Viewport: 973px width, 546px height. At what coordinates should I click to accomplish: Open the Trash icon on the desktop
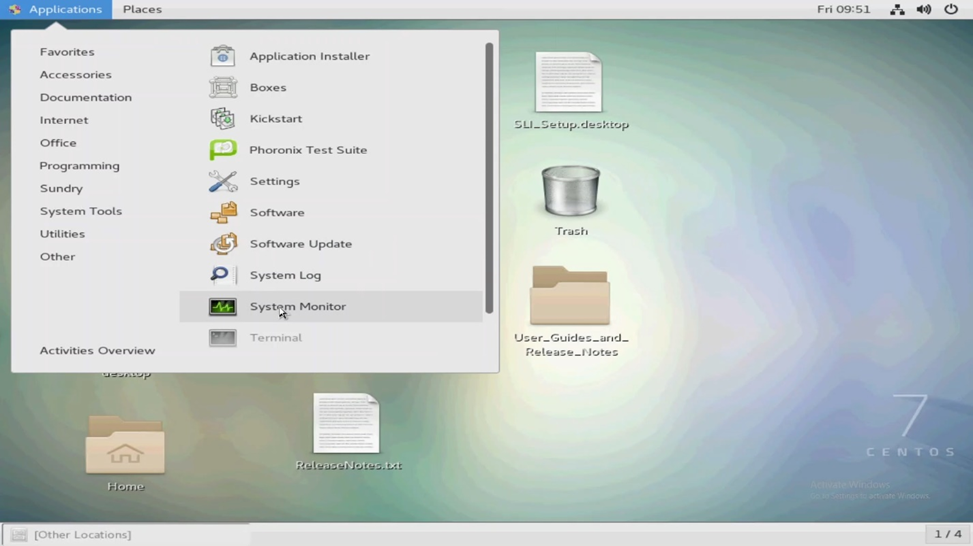point(571,193)
